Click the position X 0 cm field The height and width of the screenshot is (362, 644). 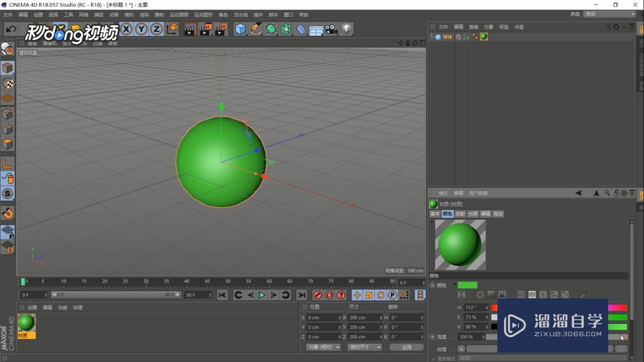point(323,318)
